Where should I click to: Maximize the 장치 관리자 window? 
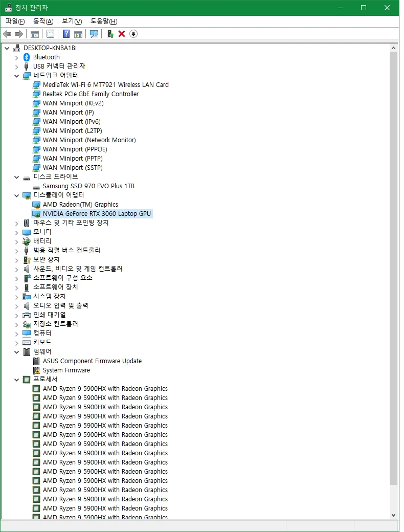pos(364,8)
